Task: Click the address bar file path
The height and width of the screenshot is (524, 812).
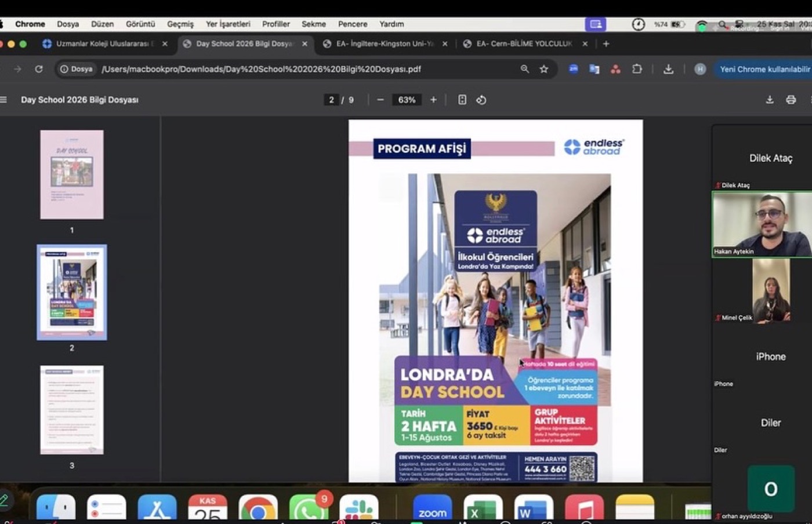Action: point(261,69)
